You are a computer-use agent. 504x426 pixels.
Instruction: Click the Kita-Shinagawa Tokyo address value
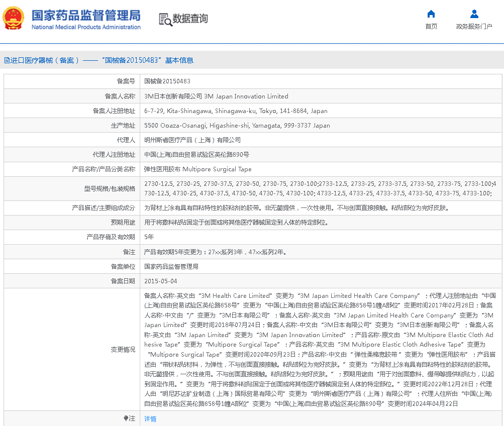[x=236, y=111]
